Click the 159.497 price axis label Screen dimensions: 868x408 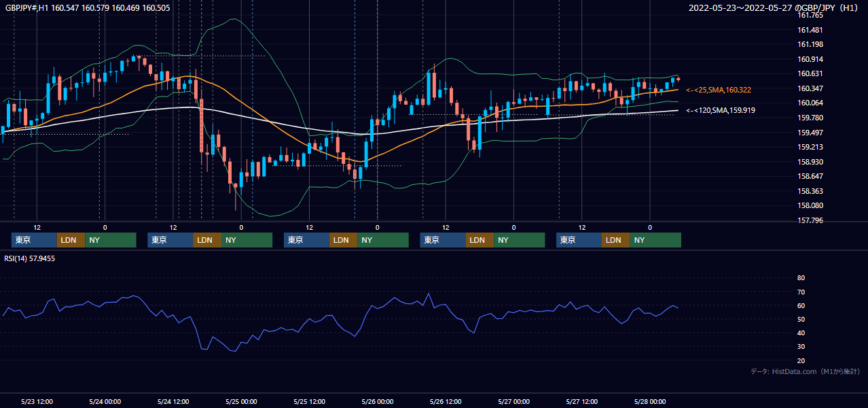[810, 133]
